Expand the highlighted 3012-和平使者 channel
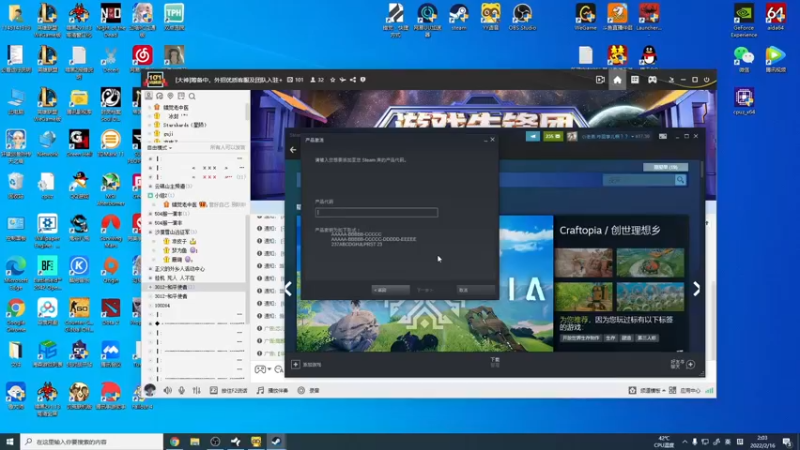 (151, 287)
